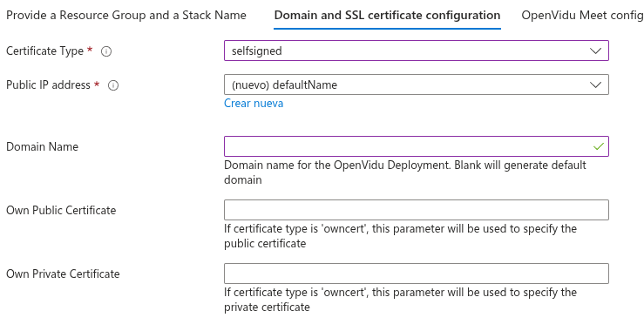
Task: Click 'Blank will generate default domain' help text
Action: (405, 172)
